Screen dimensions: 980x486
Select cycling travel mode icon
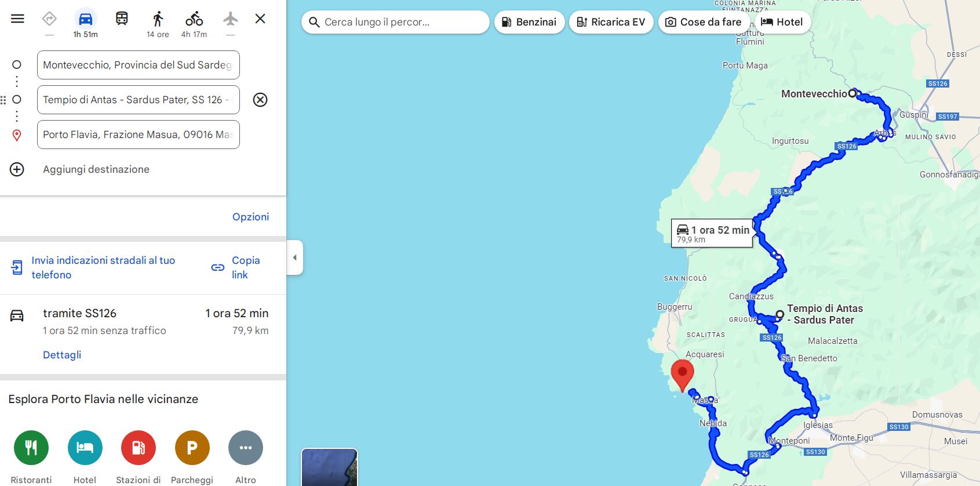[x=194, y=19]
